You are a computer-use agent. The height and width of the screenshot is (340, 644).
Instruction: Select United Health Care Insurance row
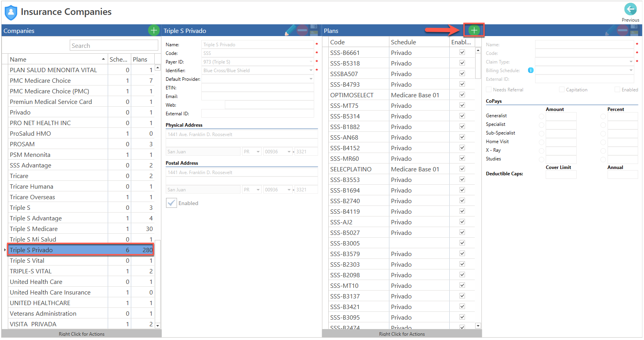tap(81, 292)
